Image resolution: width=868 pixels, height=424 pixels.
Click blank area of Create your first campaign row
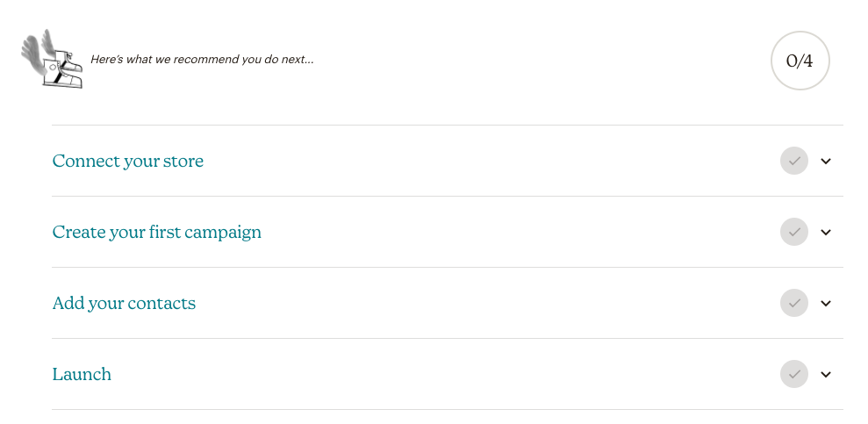(x=518, y=233)
